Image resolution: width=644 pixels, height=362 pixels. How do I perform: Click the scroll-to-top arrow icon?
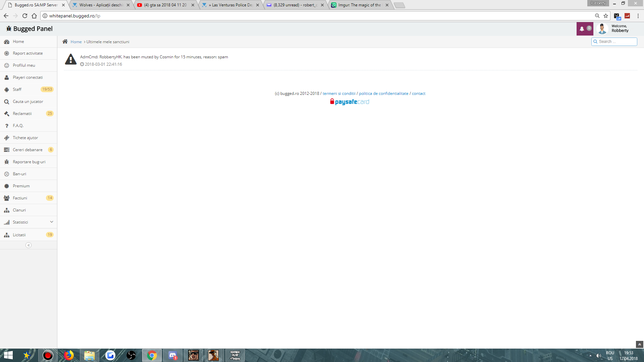pos(639,345)
